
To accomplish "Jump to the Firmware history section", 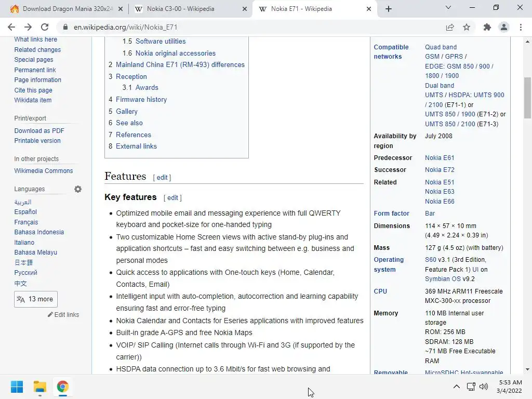I will tap(141, 99).
